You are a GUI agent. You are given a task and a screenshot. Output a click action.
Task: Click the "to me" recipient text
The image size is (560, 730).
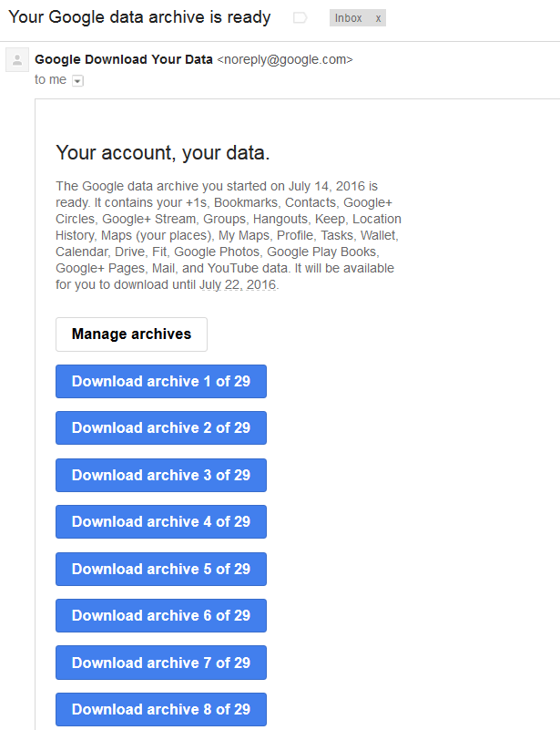[x=50, y=80]
